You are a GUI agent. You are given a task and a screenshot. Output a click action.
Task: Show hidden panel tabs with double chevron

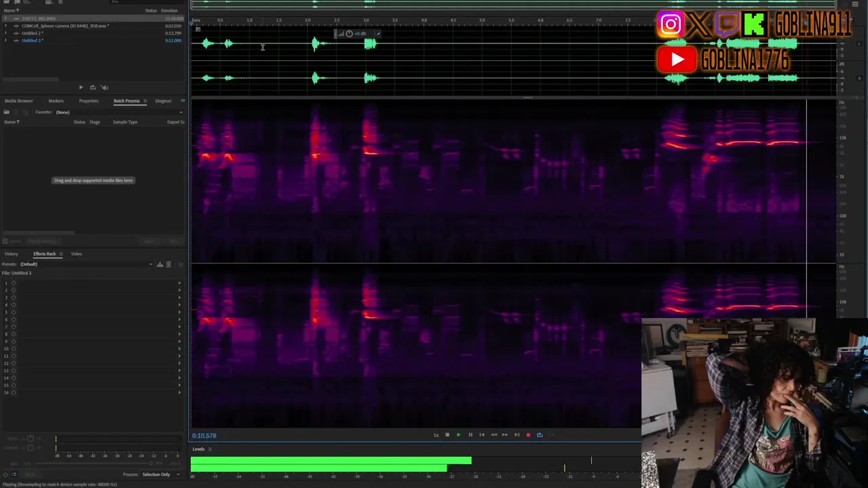182,101
